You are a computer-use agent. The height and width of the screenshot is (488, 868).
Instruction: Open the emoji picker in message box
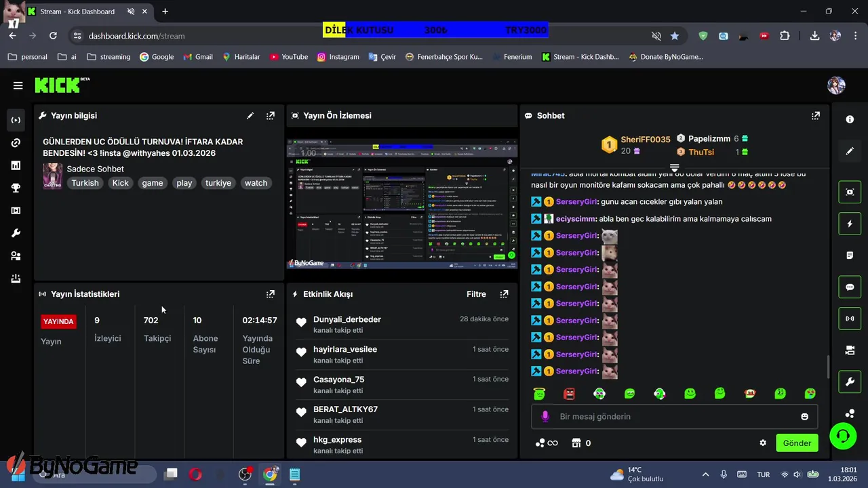pos(805,417)
